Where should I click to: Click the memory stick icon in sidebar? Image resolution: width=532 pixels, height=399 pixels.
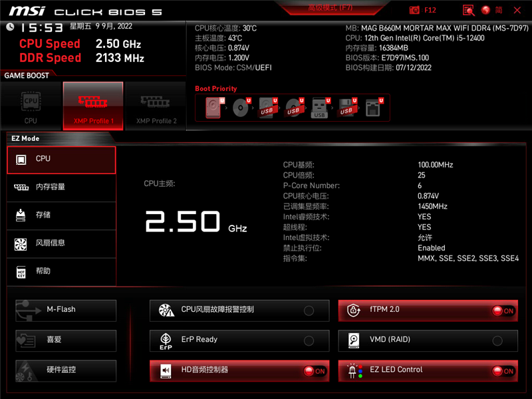[21, 188]
